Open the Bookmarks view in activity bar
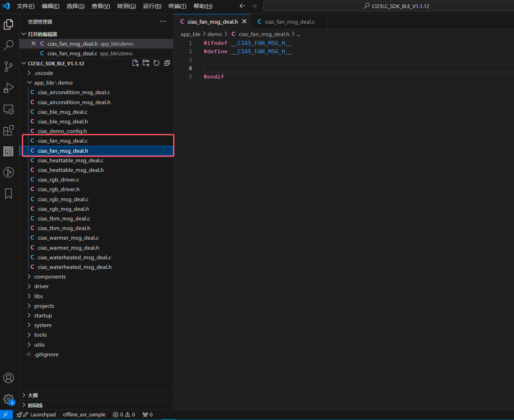This screenshot has width=514, height=420. (8, 194)
